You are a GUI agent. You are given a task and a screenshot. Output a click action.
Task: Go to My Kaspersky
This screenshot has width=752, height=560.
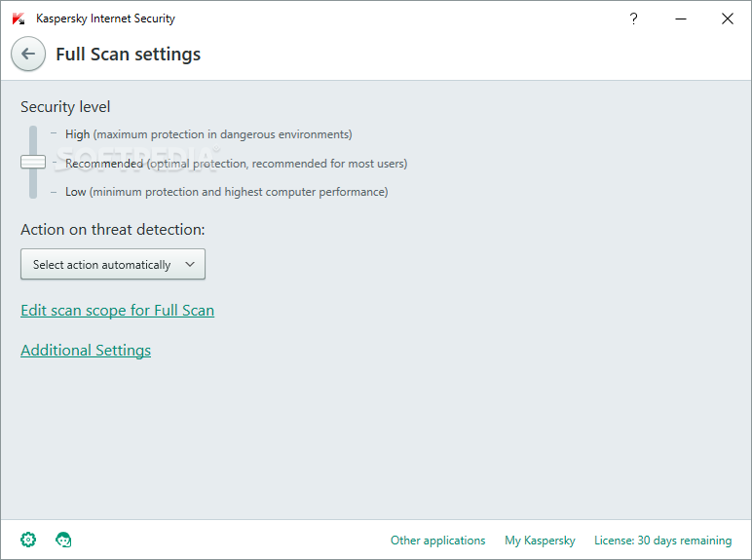click(540, 541)
